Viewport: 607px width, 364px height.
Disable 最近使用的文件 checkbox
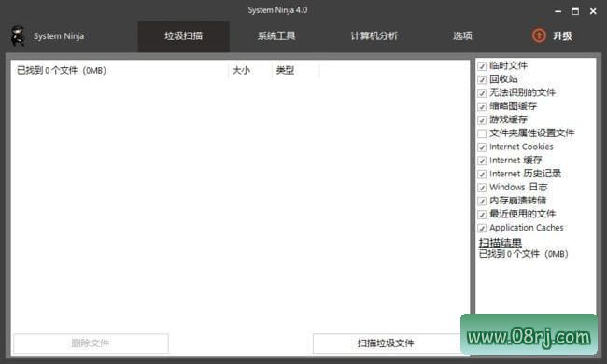(482, 215)
